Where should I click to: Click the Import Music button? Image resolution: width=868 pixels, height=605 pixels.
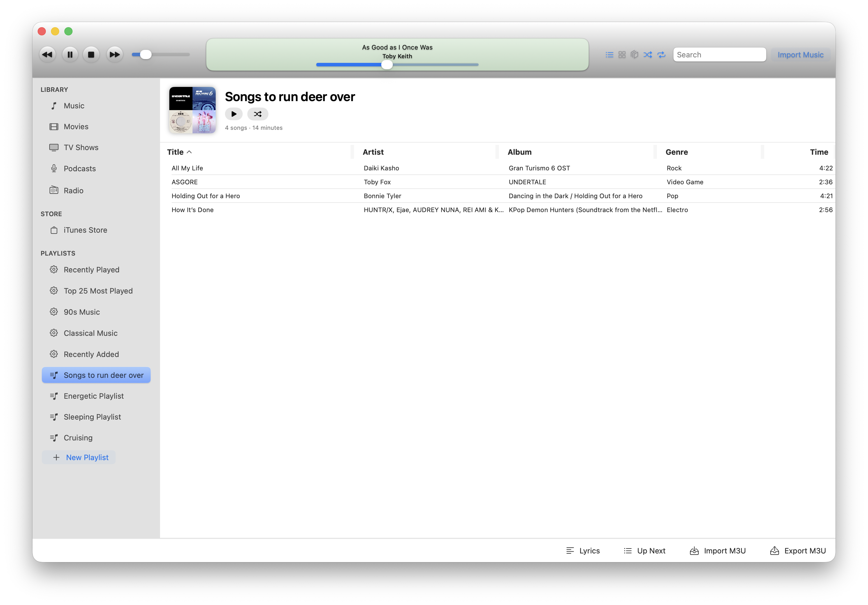(x=800, y=55)
